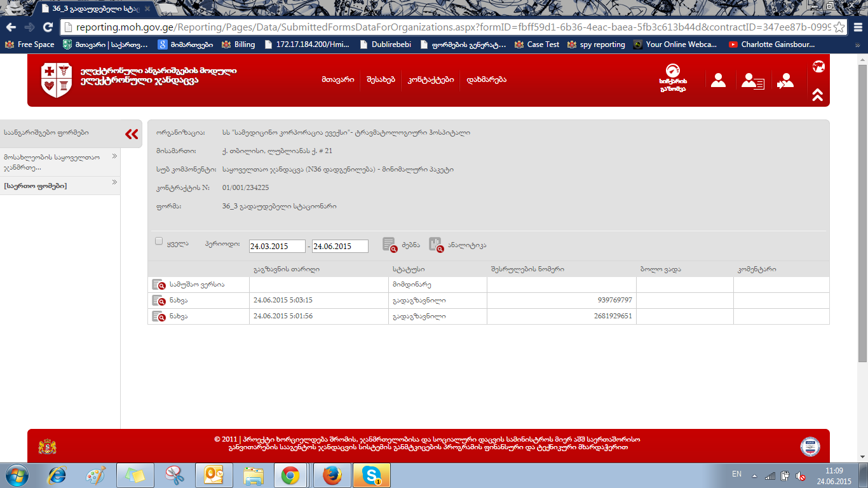The image size is (868, 488).
Task: Click the period start date field 24.03.2015
Action: pyautogui.click(x=277, y=247)
